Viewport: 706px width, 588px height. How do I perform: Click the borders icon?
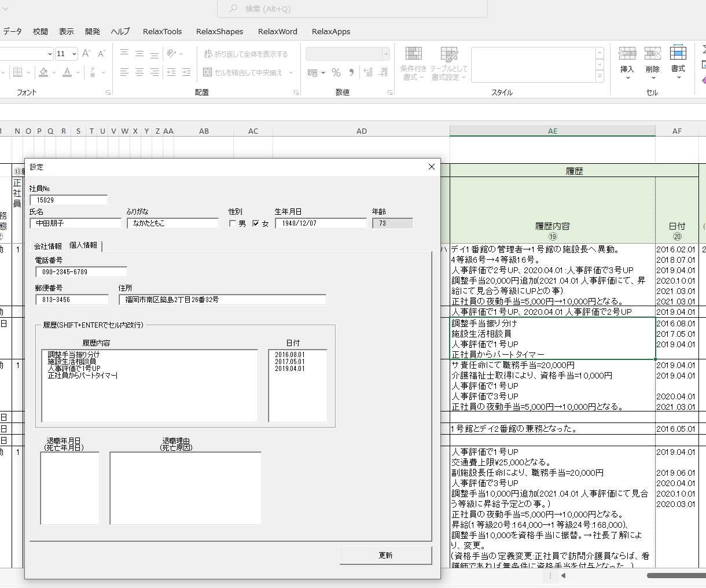coord(18,72)
